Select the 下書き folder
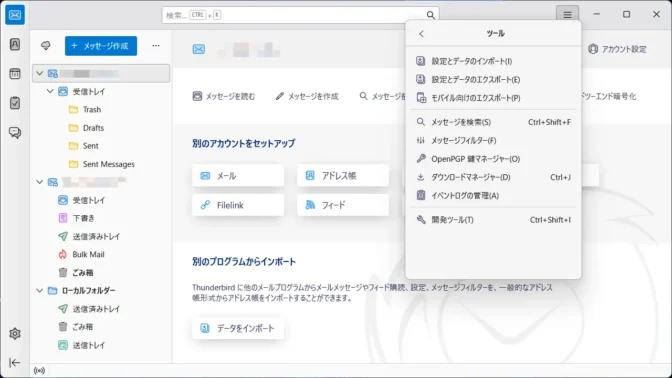The height and width of the screenshot is (378, 672). click(101, 218)
